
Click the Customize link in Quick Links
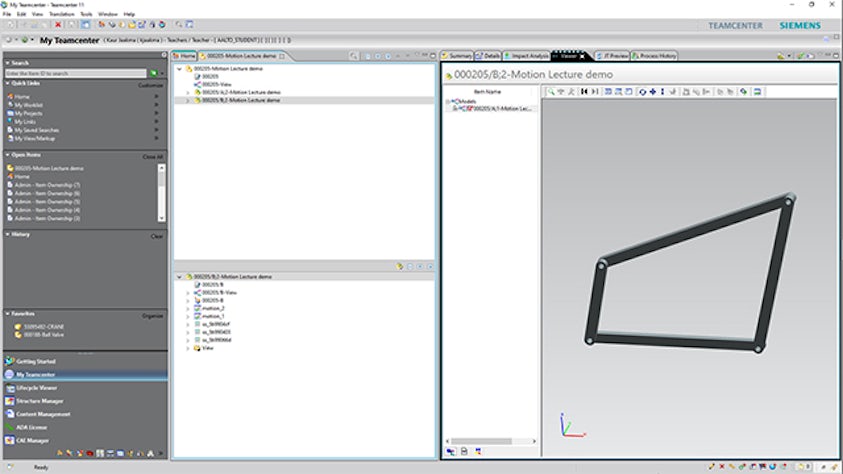click(151, 85)
